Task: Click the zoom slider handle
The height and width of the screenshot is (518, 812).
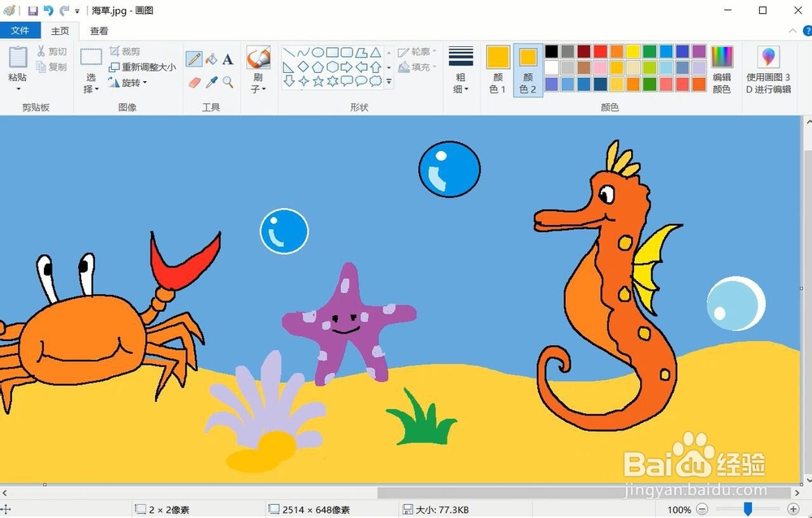Action: [748, 510]
